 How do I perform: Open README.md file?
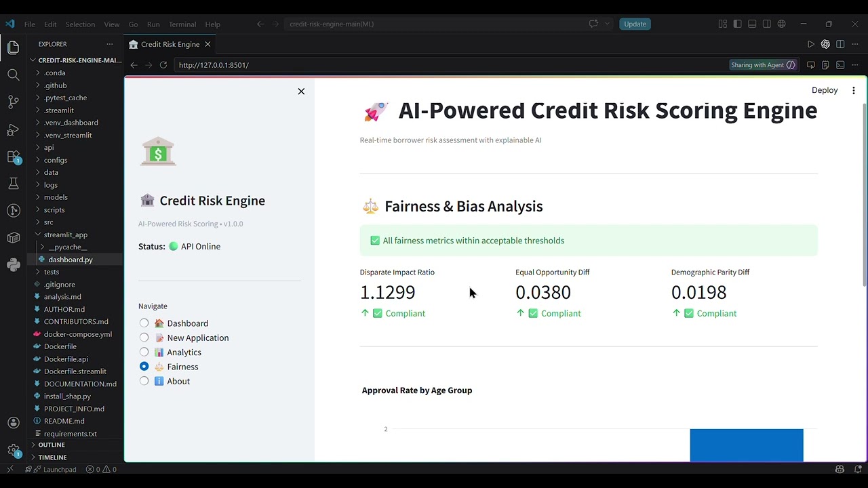[75, 421]
